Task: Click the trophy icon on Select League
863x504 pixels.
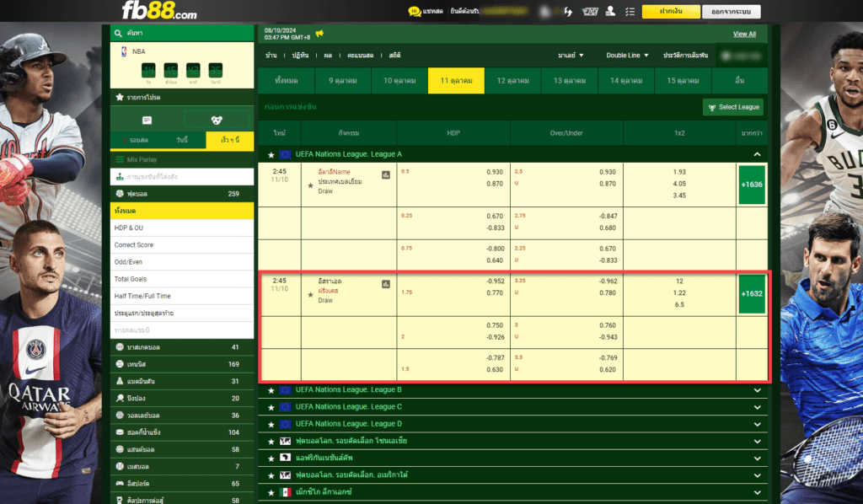Action: click(712, 107)
